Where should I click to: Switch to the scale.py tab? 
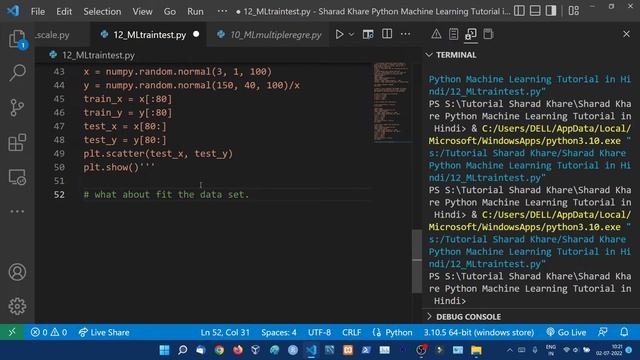pos(62,35)
